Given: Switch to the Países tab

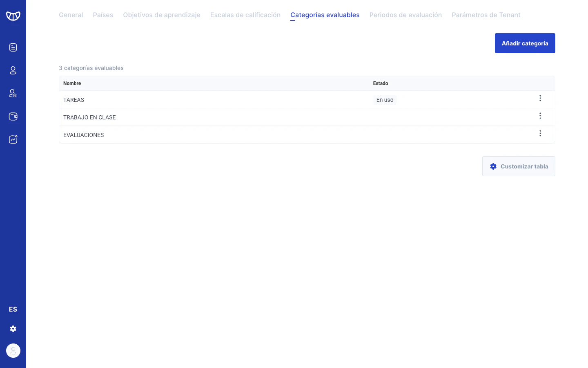Looking at the screenshot, I should click(103, 15).
